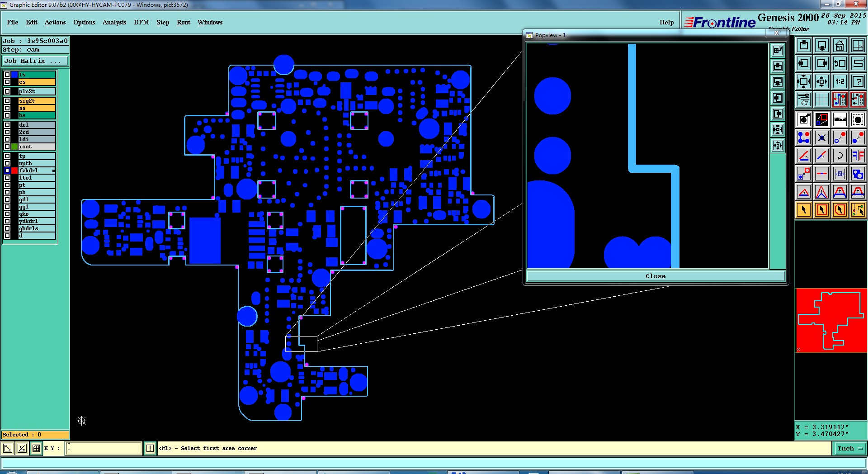Click the black X delete feature icon
Image resolution: width=868 pixels, height=474 pixels.
(x=822, y=137)
